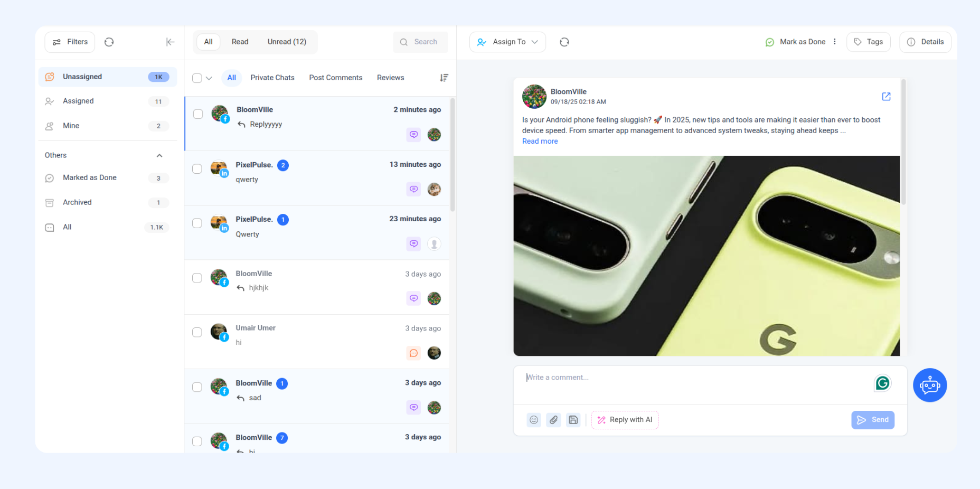This screenshot has width=980, height=489.
Task: Refresh the inbox list beside Filters
Action: [109, 42]
